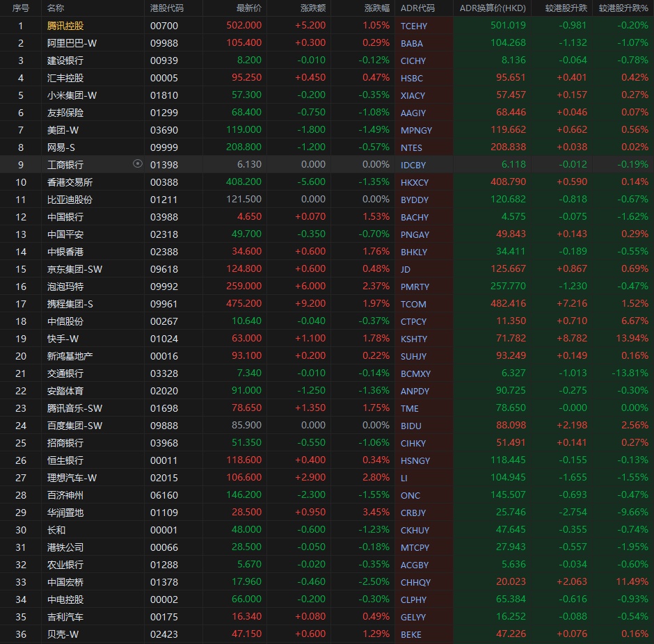
Task: Select stock name 理想汽车-W
Action: click(x=72, y=478)
